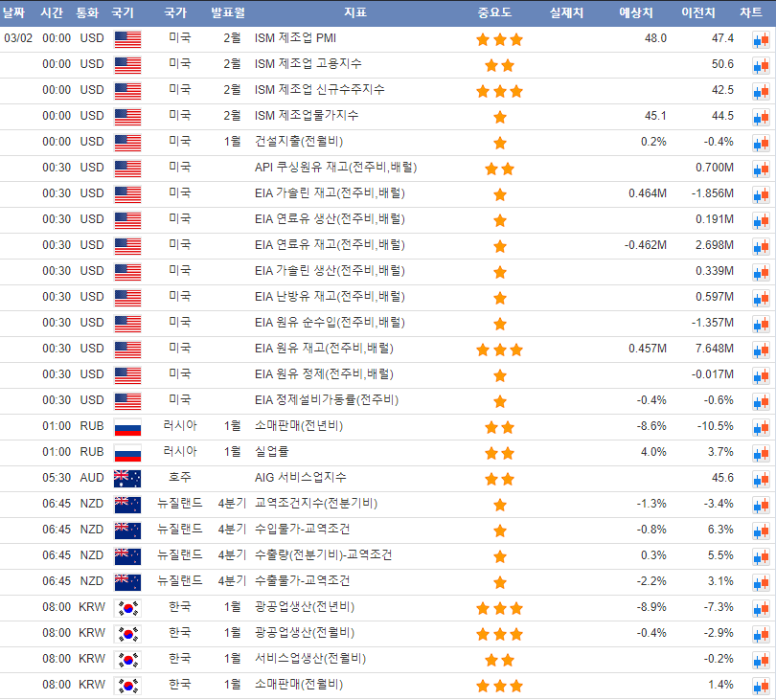Click the 중요도 column header
This screenshot has height=700, width=776.
click(494, 13)
